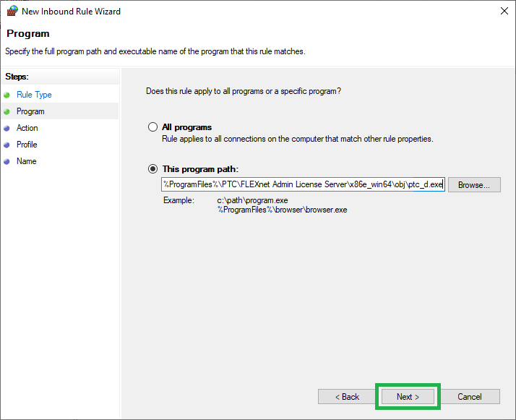Click the firewall wizard title bar icon

pyautogui.click(x=12, y=11)
